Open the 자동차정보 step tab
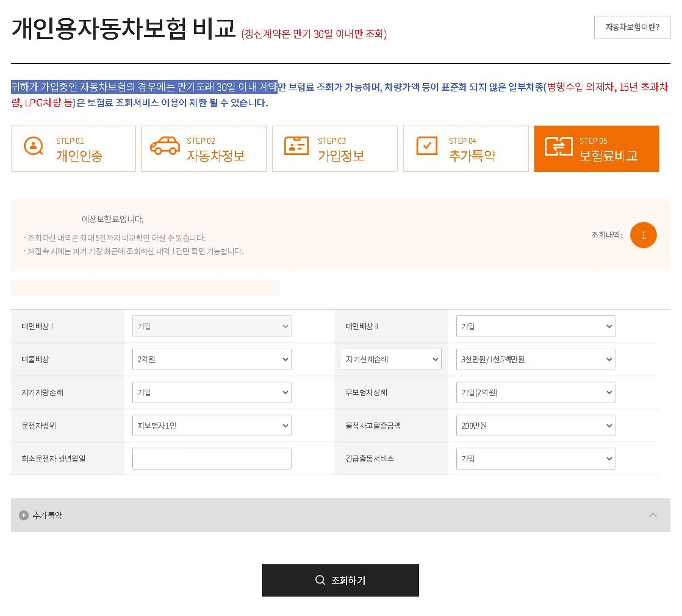 point(204,149)
